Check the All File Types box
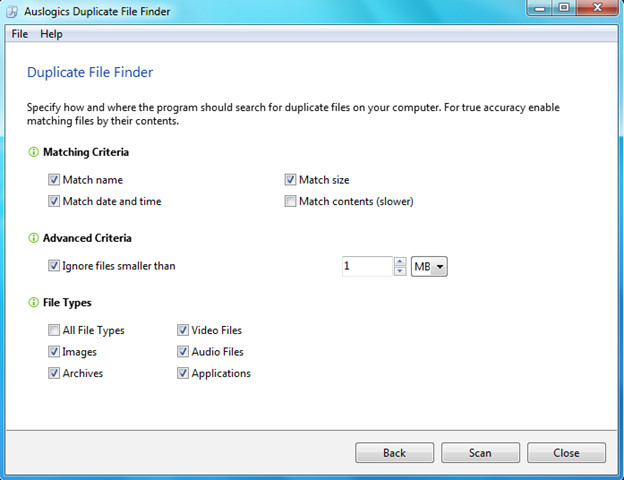Image resolution: width=624 pixels, height=480 pixels. coord(54,330)
